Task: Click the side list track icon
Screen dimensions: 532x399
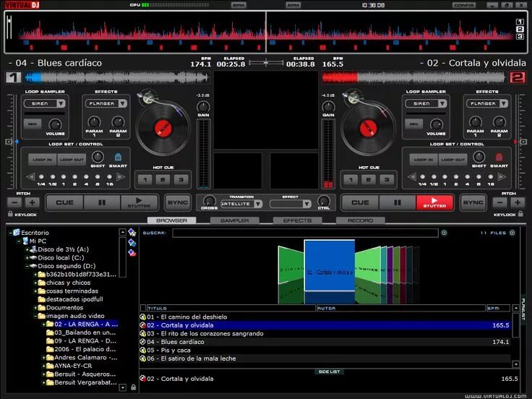Action: point(143,379)
